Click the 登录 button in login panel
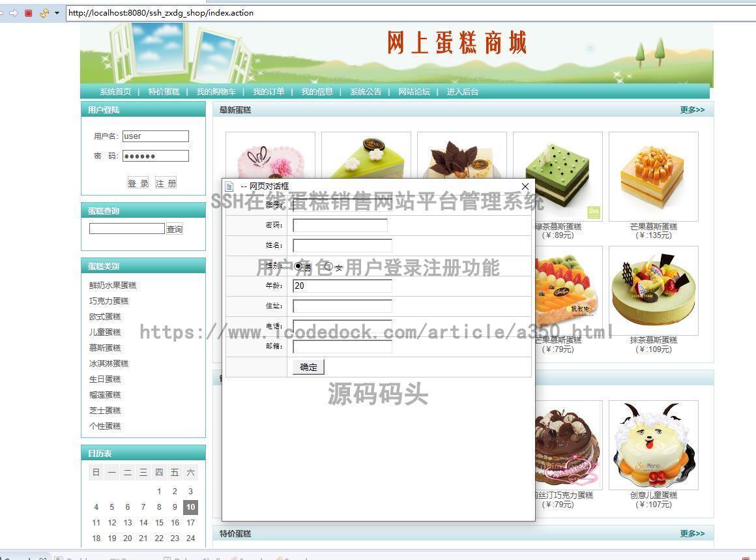Viewport: 756px width, 560px height. (138, 183)
